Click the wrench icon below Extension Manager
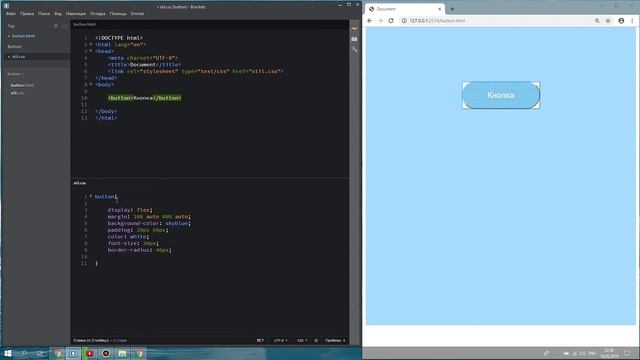 (354, 49)
